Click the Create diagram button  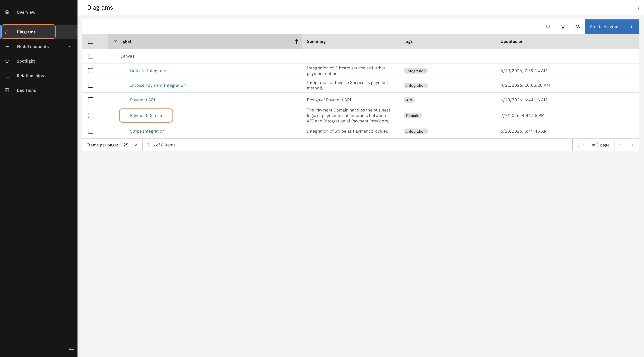click(612, 27)
